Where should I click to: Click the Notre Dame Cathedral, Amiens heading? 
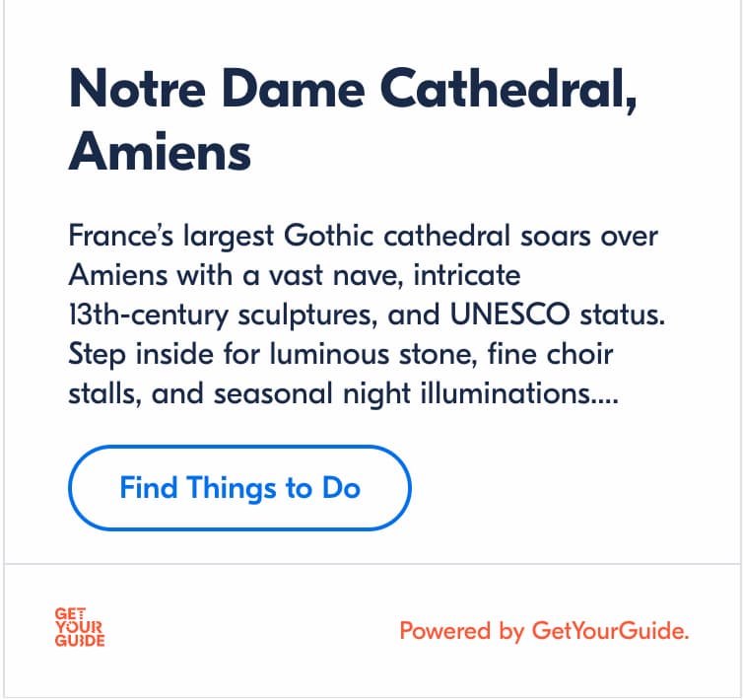353,121
